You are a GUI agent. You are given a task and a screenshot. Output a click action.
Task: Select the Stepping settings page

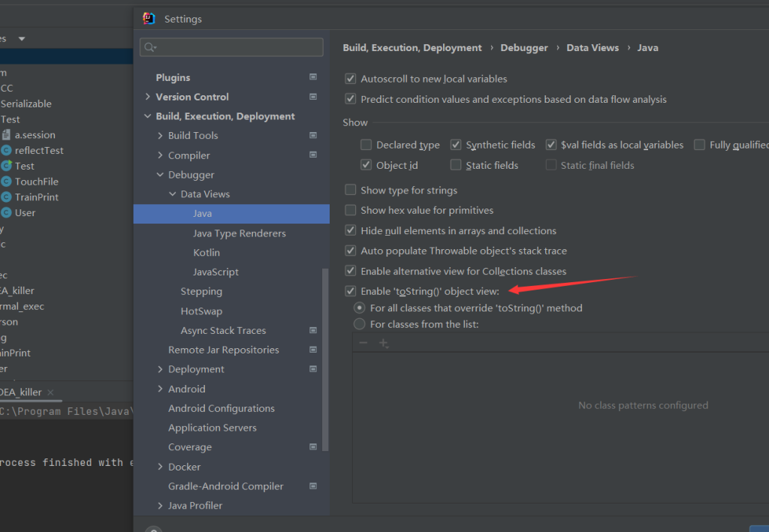201,291
